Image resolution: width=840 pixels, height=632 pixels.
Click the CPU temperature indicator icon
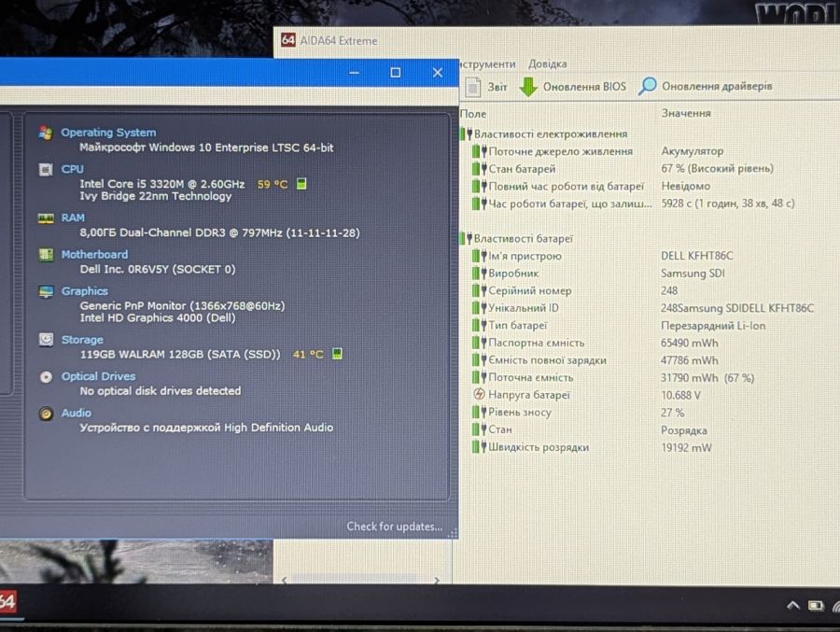point(301,184)
